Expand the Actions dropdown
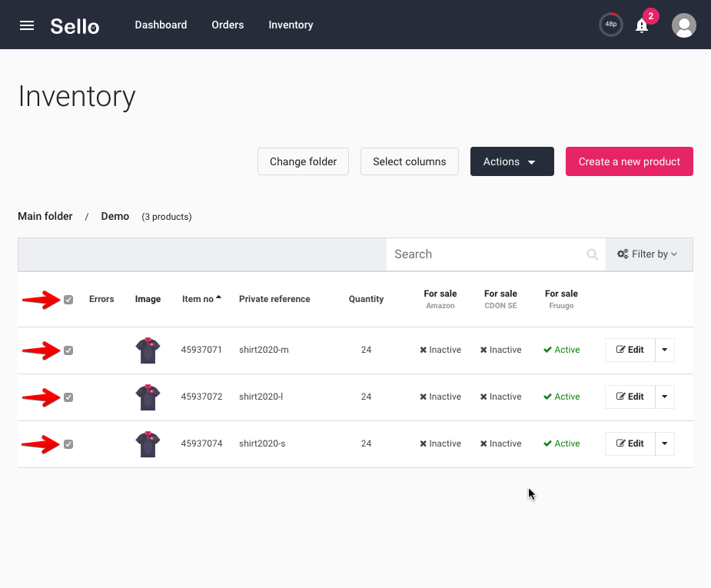Image resolution: width=711 pixels, height=588 pixels. [512, 161]
